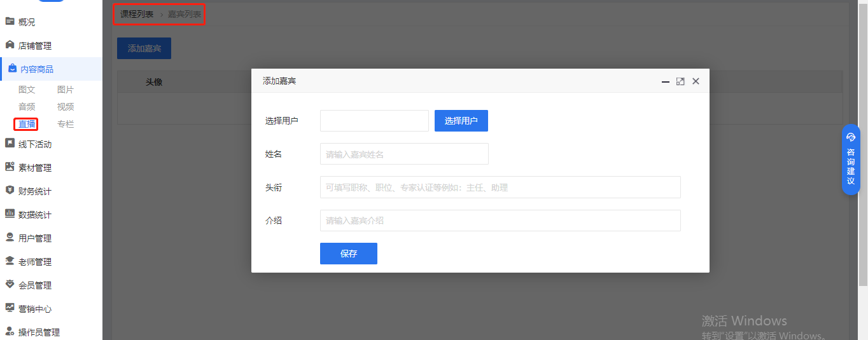Click the 添加嘉宾 button behind the dialog

coord(144,48)
